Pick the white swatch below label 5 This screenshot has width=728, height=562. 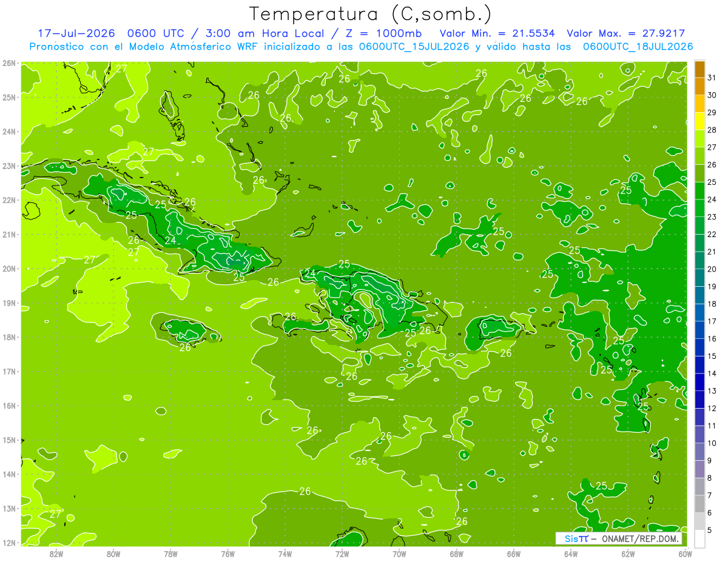pos(700,538)
